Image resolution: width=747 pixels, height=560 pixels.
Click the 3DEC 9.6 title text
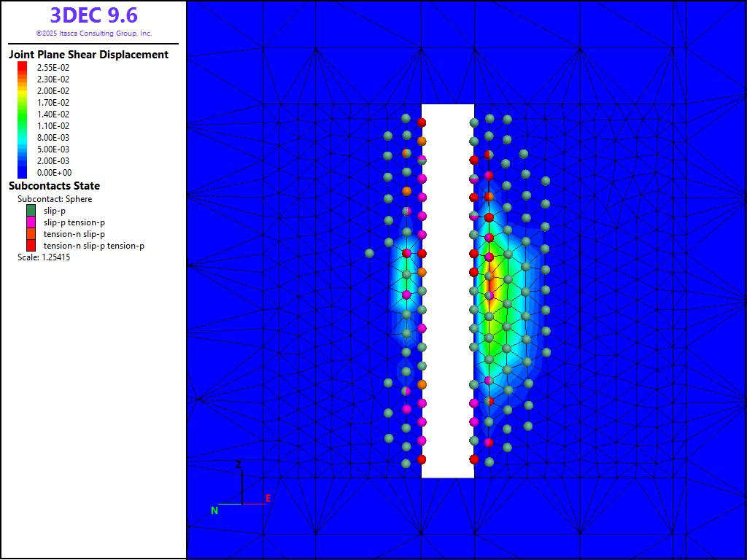click(x=93, y=15)
